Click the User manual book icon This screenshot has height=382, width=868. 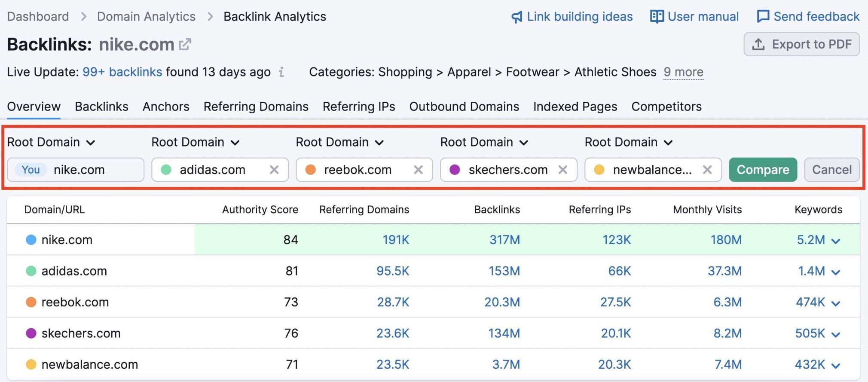(x=657, y=17)
